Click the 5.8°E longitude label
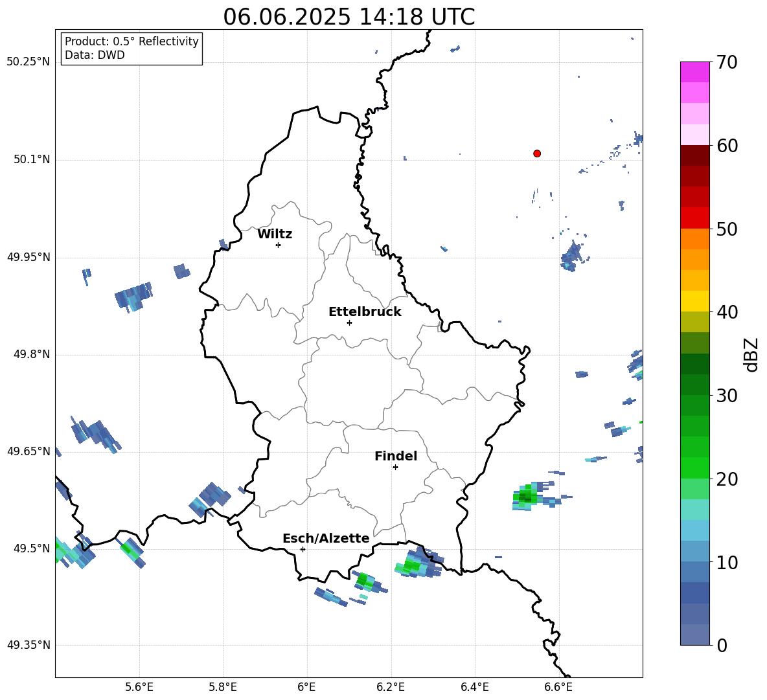767x700 pixels. 223,687
